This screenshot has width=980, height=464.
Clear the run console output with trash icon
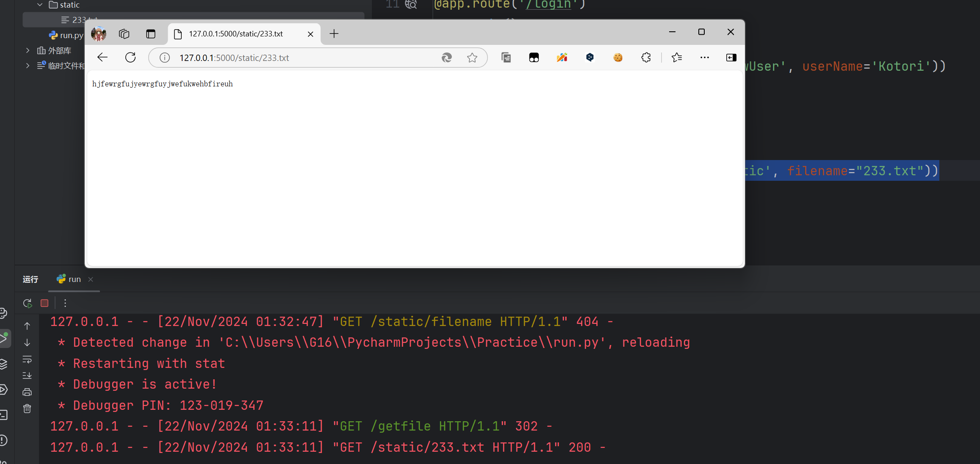(x=27, y=409)
